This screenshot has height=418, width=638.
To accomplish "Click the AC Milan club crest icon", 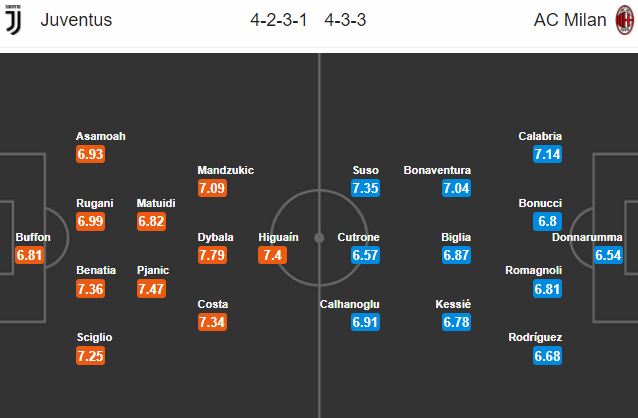I will (x=622, y=20).
